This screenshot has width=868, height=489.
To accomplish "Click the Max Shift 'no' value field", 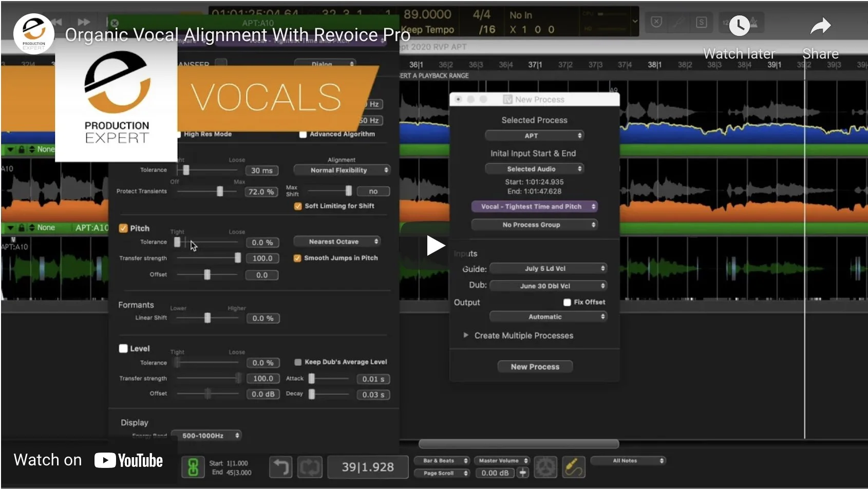I will pyautogui.click(x=373, y=191).
